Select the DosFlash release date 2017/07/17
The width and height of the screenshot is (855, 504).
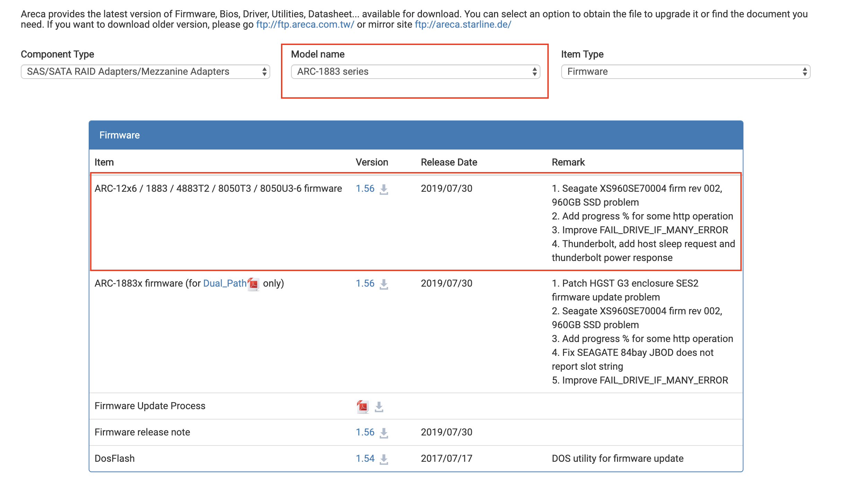tap(447, 459)
